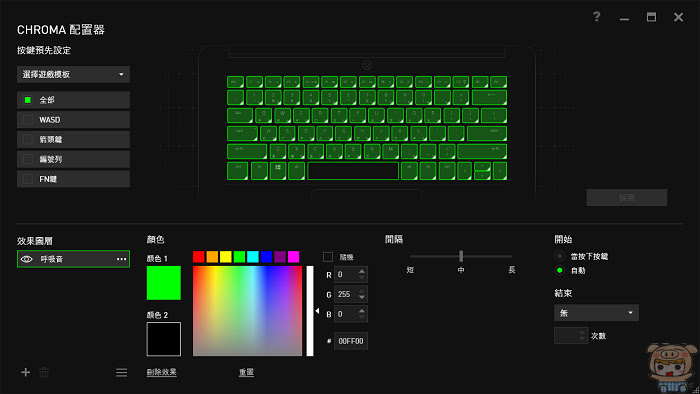Select the spacebar key on keyboard preview
700x394 pixels.
[x=353, y=171]
